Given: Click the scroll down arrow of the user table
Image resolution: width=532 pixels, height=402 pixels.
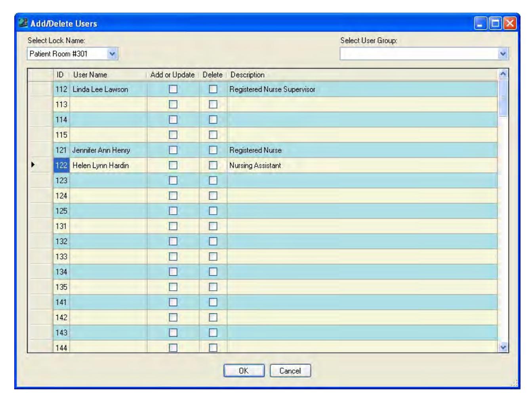Looking at the screenshot, I should (503, 347).
